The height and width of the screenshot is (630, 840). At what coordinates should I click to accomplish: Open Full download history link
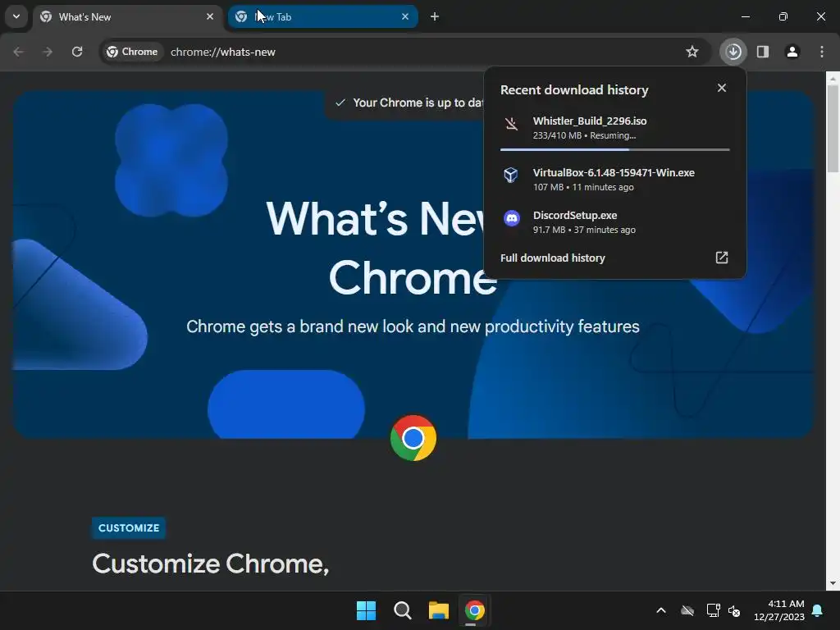(x=552, y=258)
